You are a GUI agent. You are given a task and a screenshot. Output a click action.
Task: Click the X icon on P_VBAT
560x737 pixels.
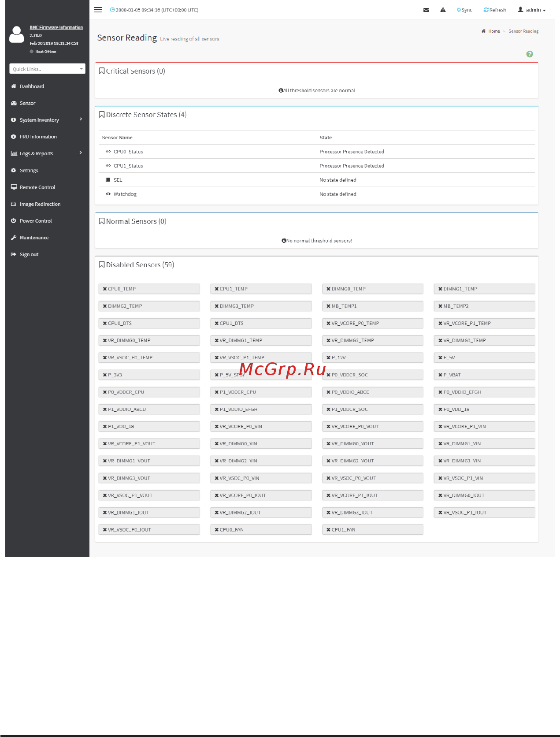(440, 375)
